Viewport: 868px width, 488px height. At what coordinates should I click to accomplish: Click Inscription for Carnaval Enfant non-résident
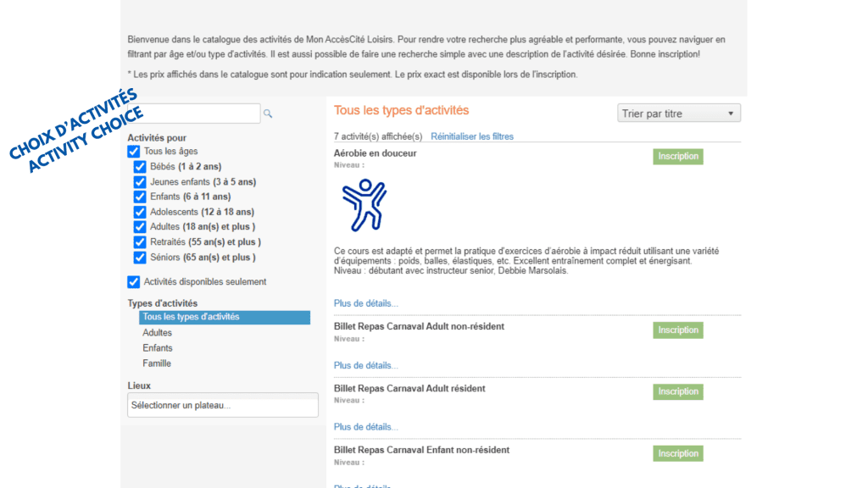[678, 454]
